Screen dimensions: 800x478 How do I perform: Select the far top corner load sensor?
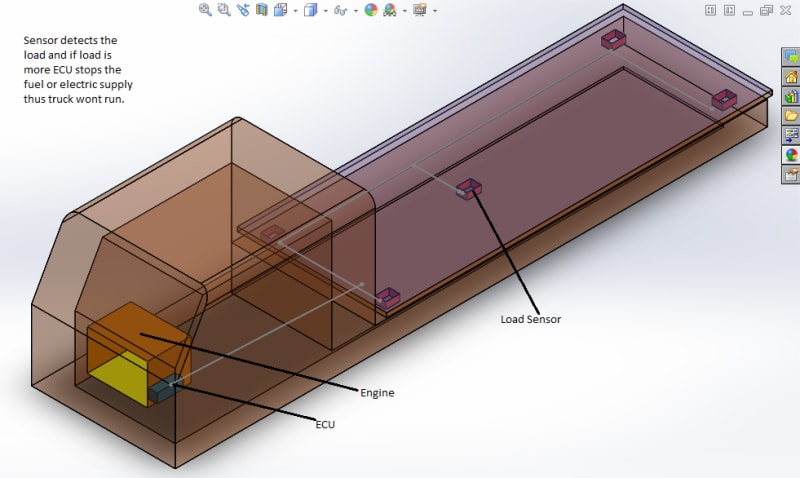click(613, 39)
